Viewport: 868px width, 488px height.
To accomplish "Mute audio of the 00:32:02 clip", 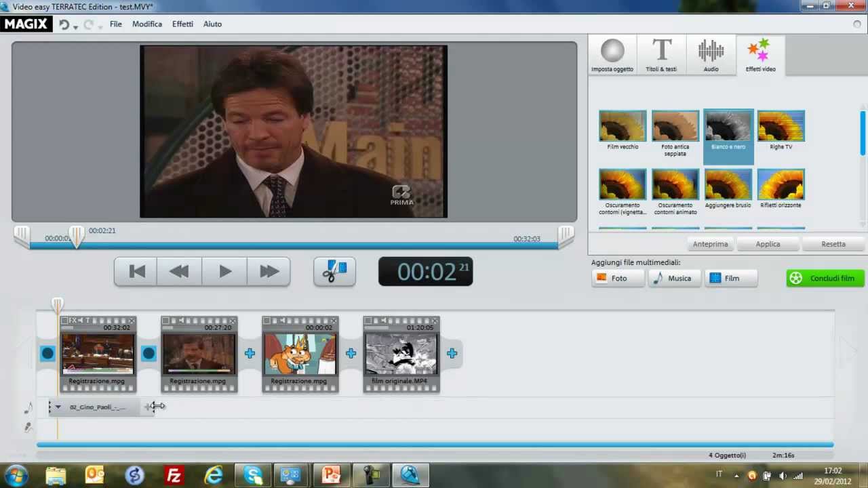I will coord(80,321).
